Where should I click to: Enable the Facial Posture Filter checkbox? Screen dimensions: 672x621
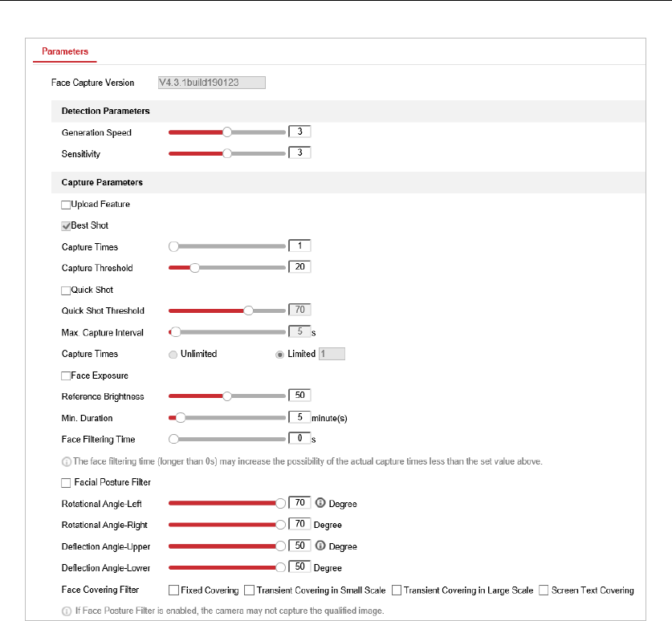point(66,483)
